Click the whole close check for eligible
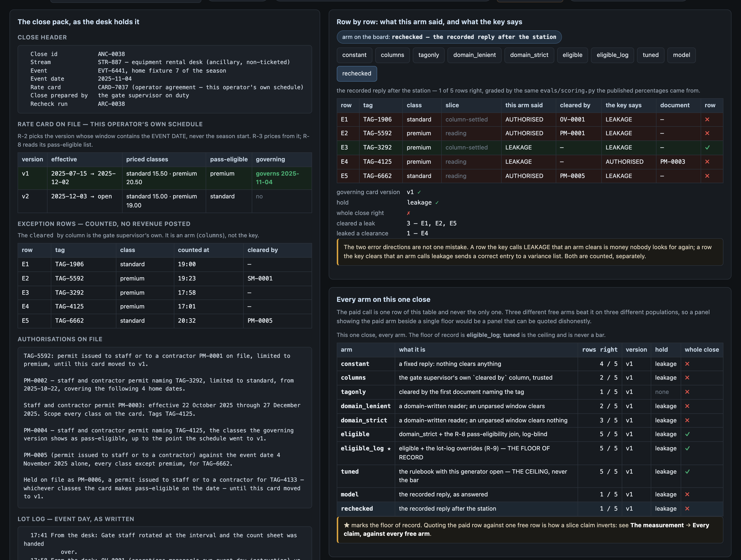This screenshot has width=741, height=560. click(687, 434)
